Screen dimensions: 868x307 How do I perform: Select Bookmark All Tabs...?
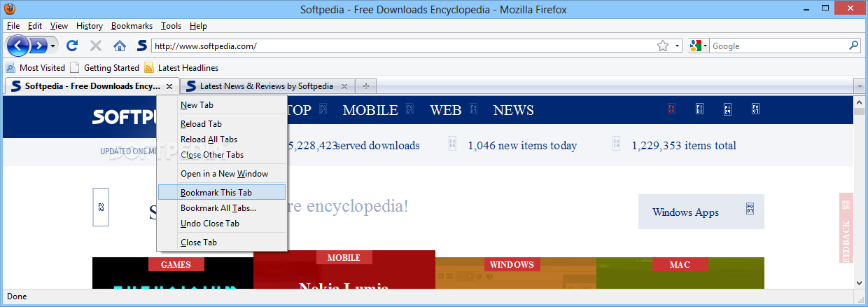tap(222, 208)
